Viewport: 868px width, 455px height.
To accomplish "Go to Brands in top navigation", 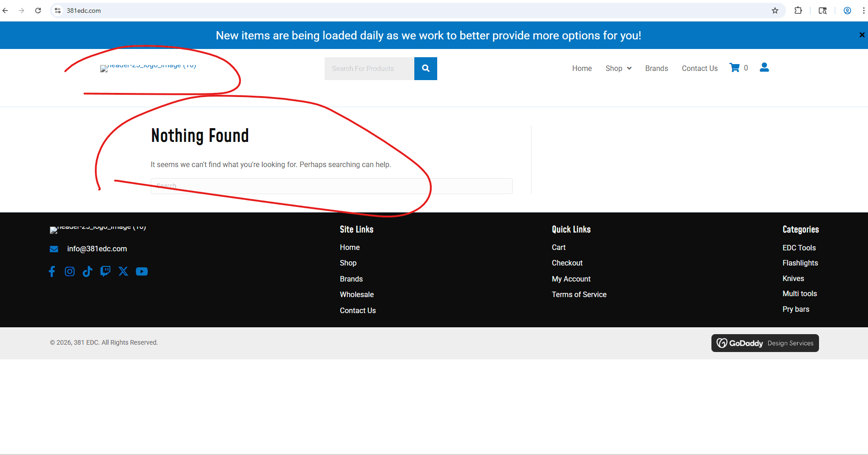I will pyautogui.click(x=656, y=68).
